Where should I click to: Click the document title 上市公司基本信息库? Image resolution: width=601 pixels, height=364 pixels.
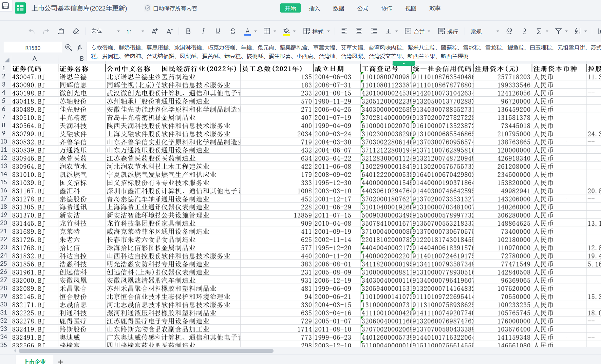tap(79, 8)
